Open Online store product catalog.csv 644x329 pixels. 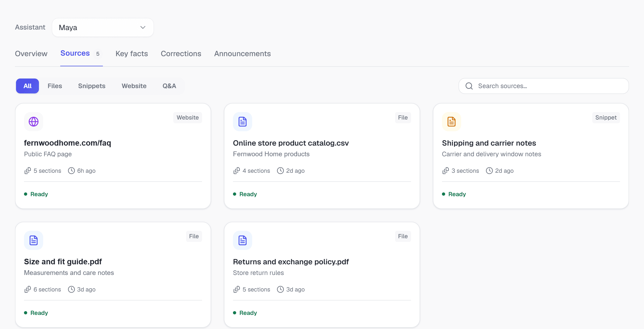(291, 143)
